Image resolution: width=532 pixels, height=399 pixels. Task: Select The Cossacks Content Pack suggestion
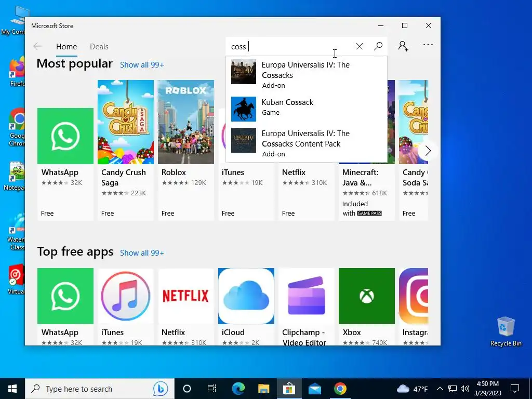coord(307,143)
